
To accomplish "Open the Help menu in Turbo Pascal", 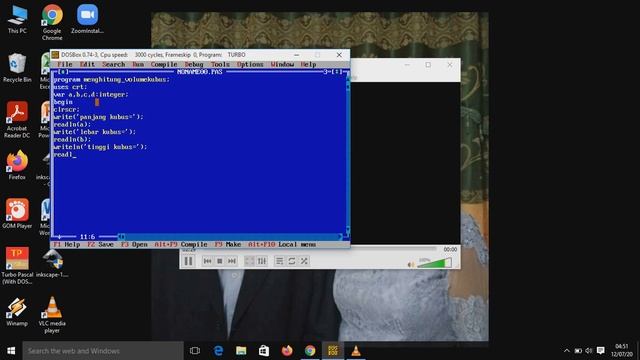I will pos(308,64).
